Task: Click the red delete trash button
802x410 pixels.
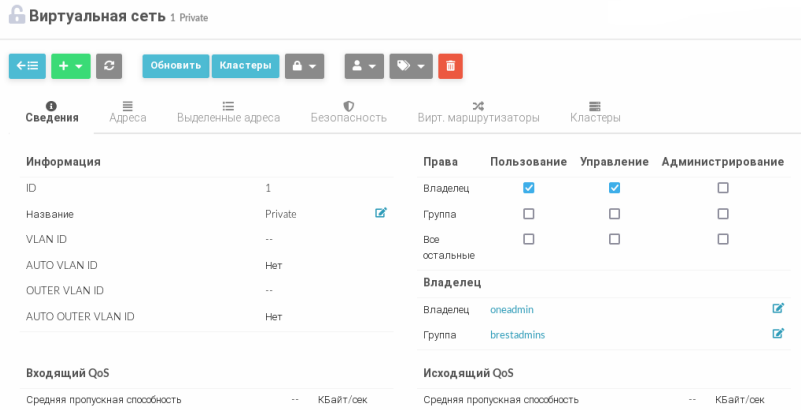Action: coord(450,66)
